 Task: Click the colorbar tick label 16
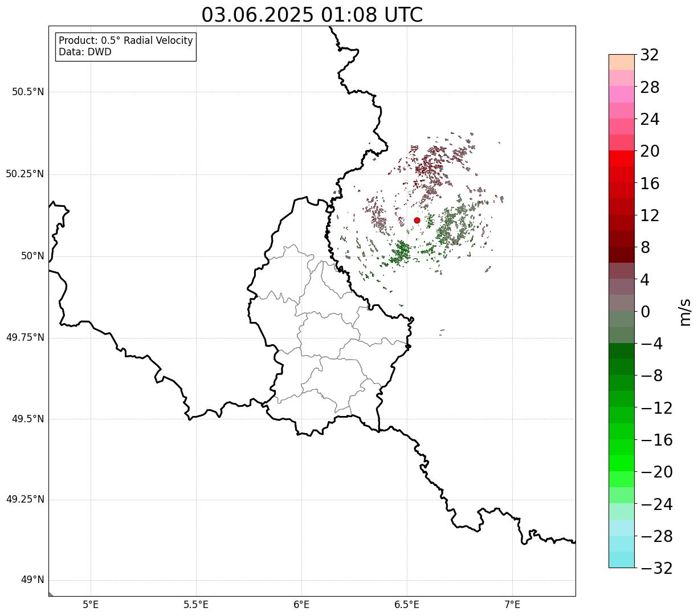pyautogui.click(x=650, y=183)
